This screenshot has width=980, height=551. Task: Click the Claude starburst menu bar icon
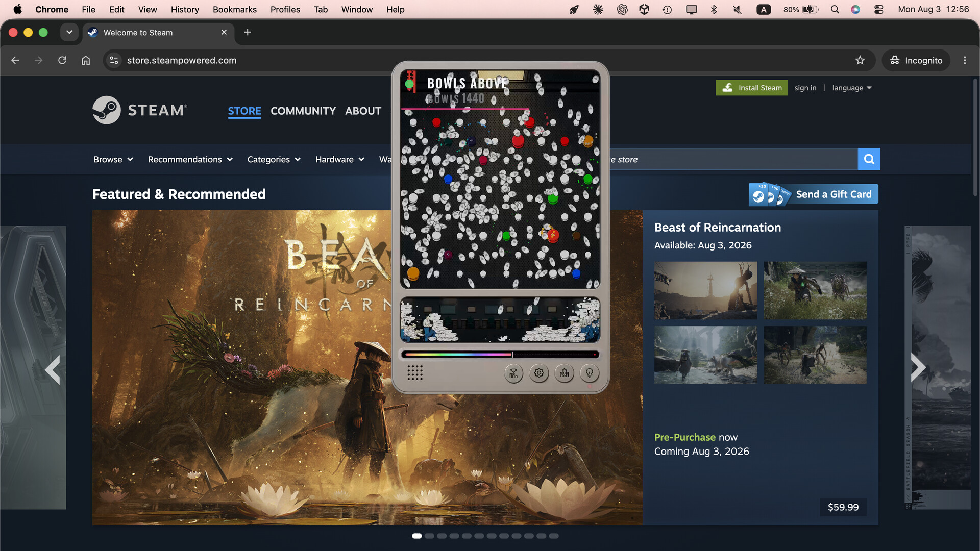(598, 9)
